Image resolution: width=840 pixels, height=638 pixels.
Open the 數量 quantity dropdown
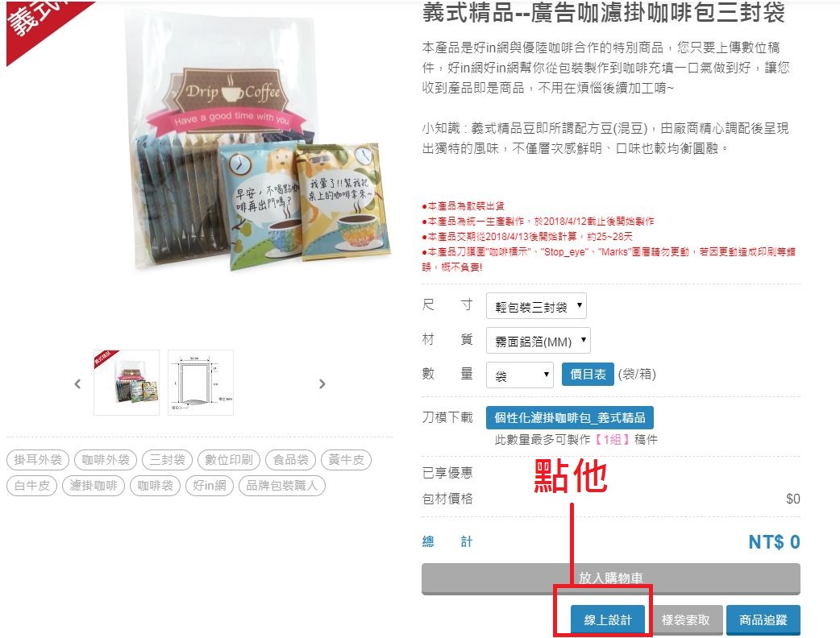point(520,375)
